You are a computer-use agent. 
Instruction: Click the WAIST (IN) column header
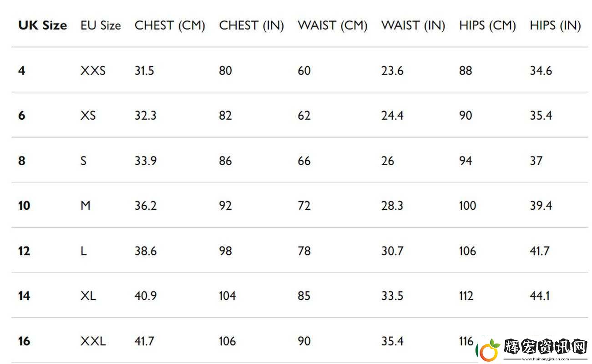tap(413, 26)
